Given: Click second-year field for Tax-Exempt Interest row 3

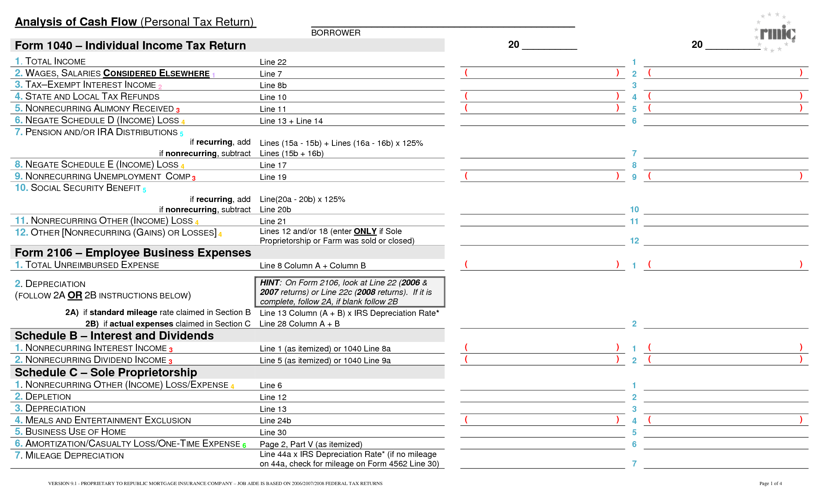Looking at the screenshot, I should point(726,85).
